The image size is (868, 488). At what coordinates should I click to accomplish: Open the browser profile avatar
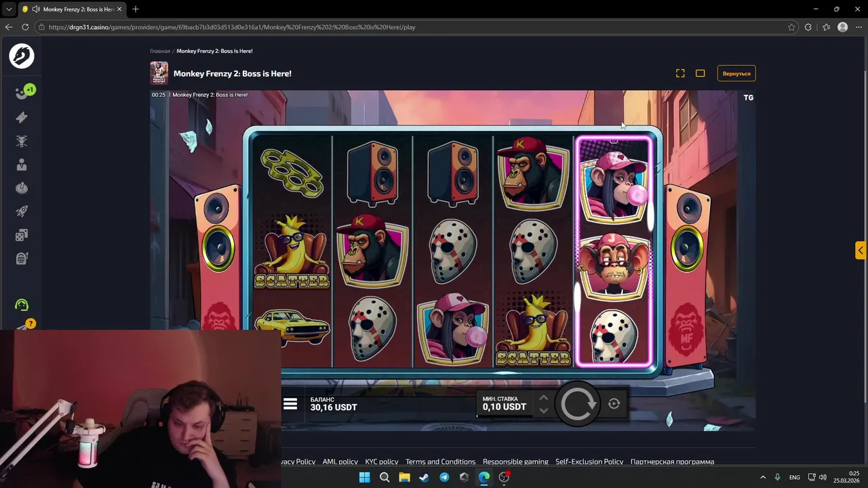(x=842, y=27)
